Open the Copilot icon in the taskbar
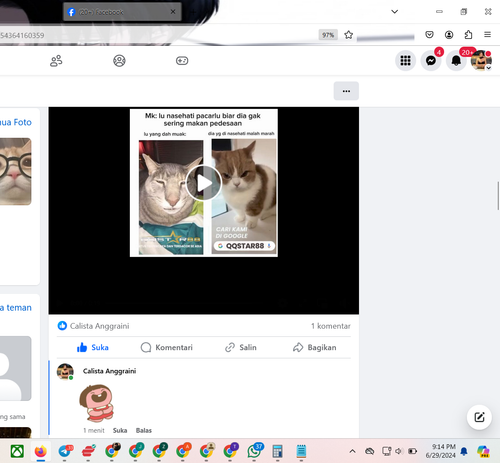The width and height of the screenshot is (500, 463). tap(483, 451)
